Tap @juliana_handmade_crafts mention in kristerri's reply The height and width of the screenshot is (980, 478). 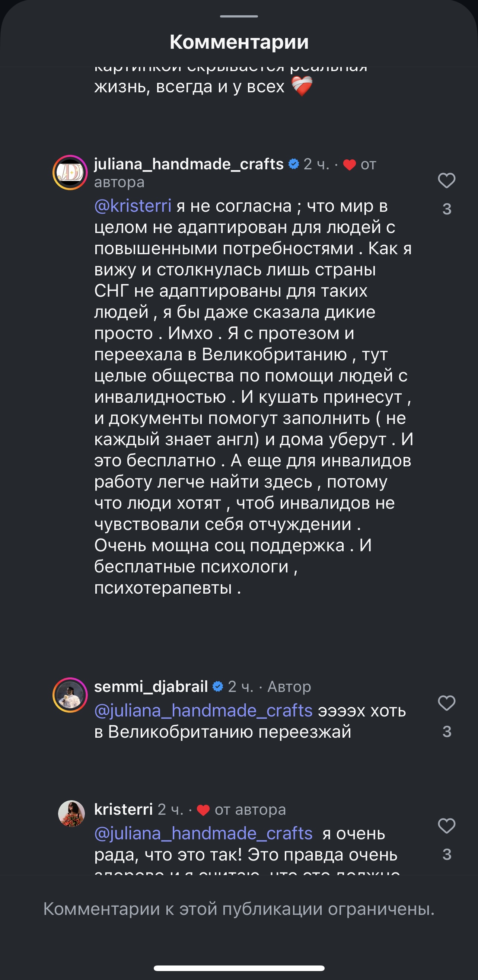point(203,833)
